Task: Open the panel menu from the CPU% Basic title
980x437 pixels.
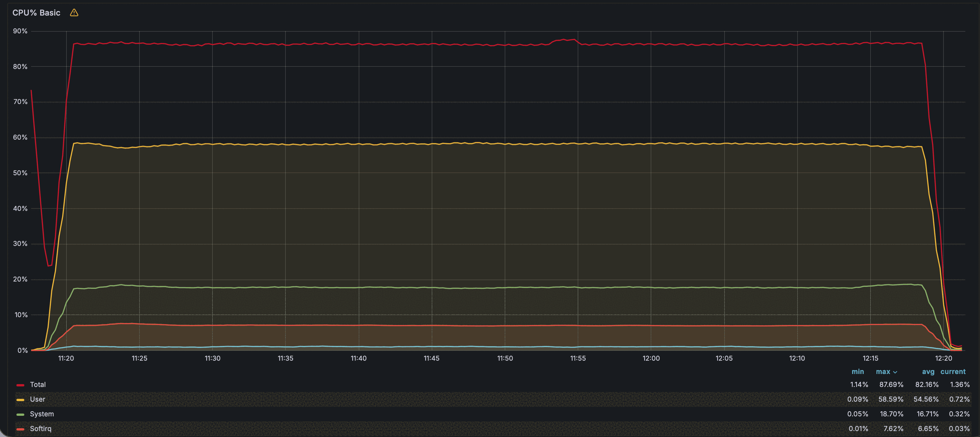Action: pyautogui.click(x=36, y=12)
